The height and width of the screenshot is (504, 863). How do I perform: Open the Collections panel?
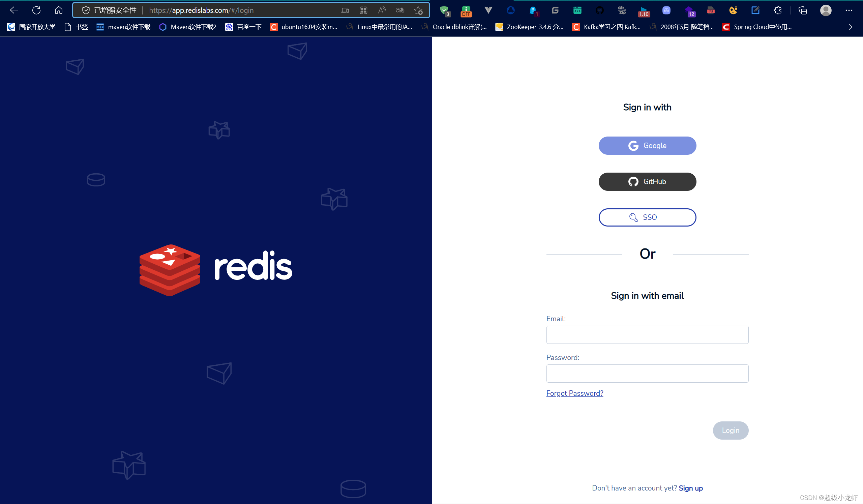point(802,10)
